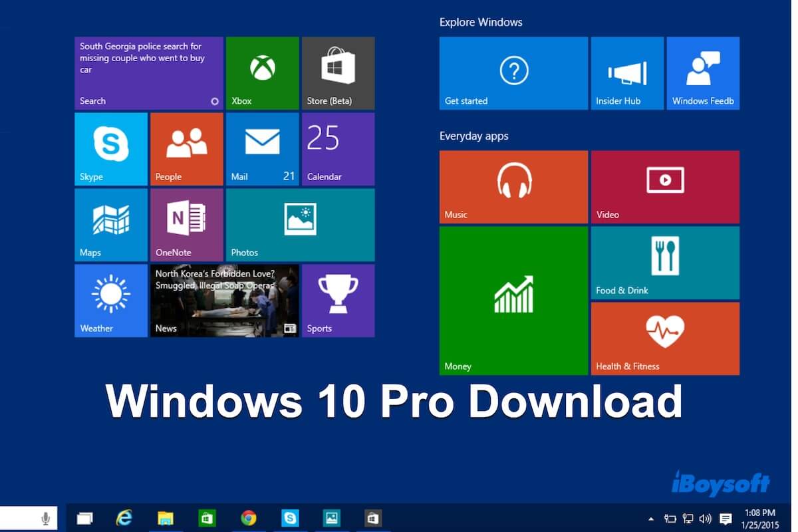The height and width of the screenshot is (532, 798).
Task: Open the notifications action center icon
Action: click(x=726, y=519)
